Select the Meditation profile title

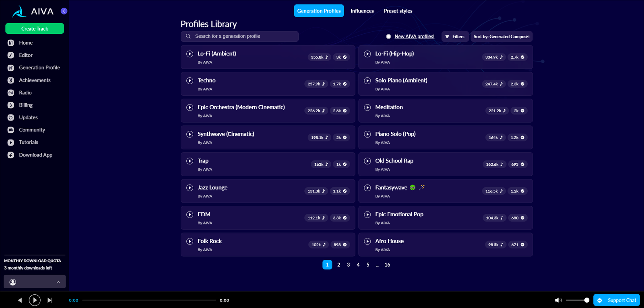click(389, 107)
